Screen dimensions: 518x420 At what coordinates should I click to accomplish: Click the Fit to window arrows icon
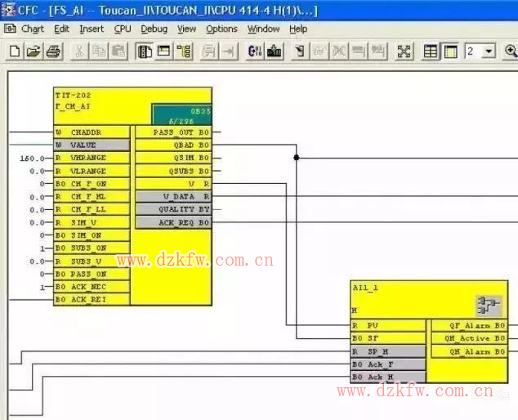tap(404, 51)
